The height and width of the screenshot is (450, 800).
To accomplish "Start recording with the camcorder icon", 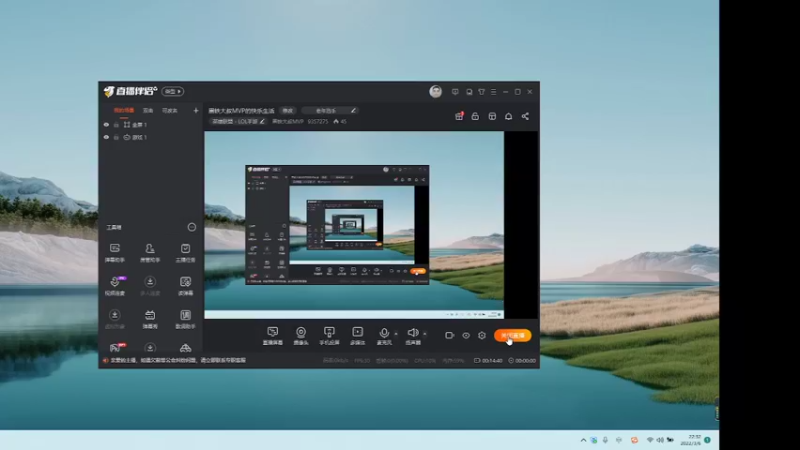I will pos(449,336).
